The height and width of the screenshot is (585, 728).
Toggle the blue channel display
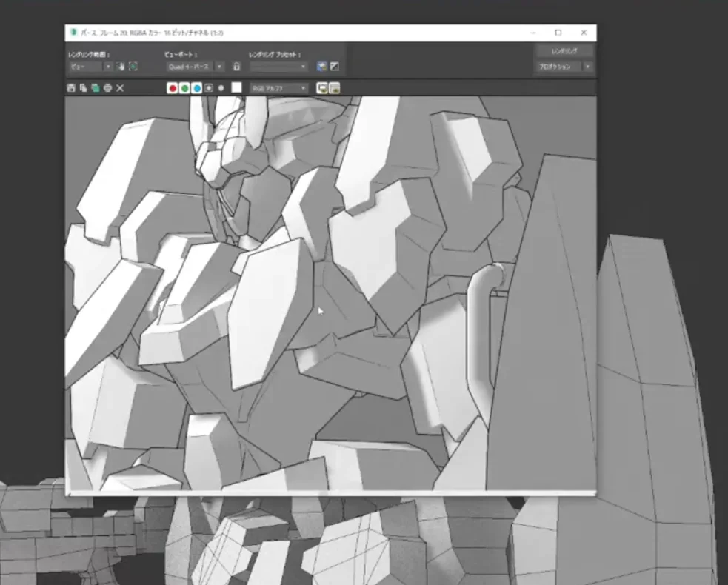pyautogui.click(x=196, y=88)
